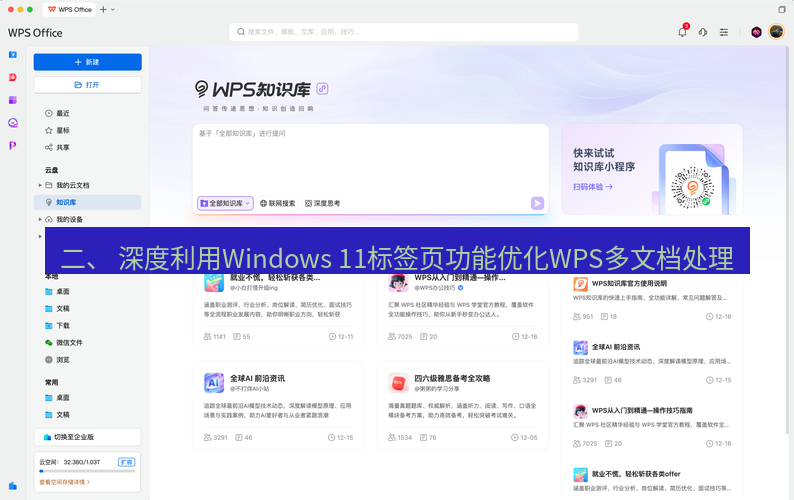Click the 新建 button

88,62
